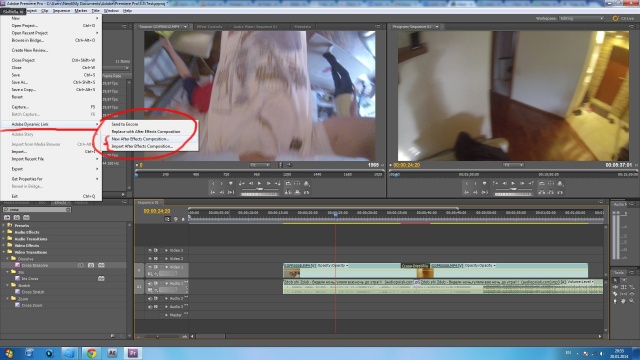This screenshot has width=640, height=360.
Task: Add marker in Program monitor
Action: coord(484,184)
